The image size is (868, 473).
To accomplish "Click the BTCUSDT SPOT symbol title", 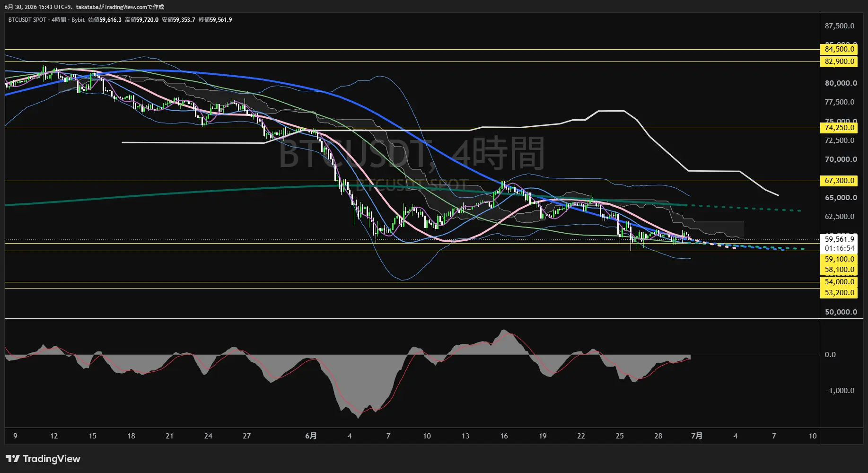I will [x=27, y=20].
